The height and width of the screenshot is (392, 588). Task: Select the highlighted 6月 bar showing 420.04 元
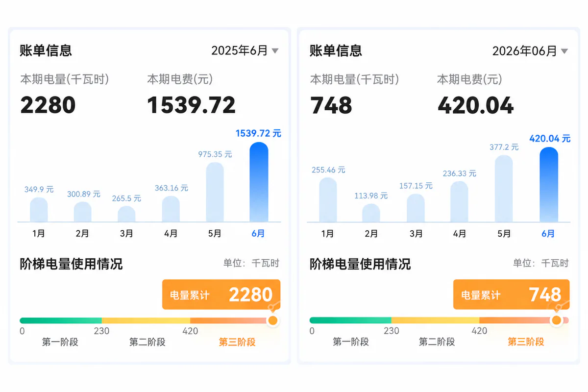tap(549, 184)
